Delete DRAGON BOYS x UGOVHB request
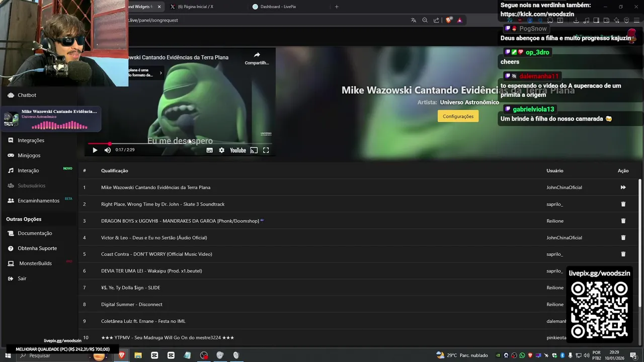 623,221
